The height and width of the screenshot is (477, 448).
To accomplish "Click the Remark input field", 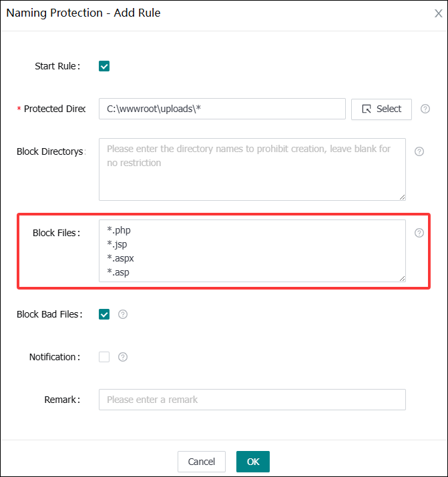I will click(x=252, y=400).
